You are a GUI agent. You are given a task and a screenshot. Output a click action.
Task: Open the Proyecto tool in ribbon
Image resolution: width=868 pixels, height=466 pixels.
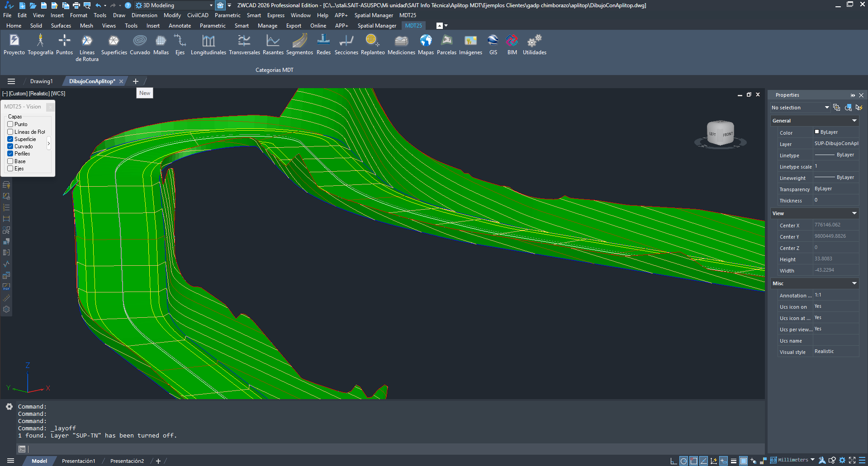(x=14, y=45)
